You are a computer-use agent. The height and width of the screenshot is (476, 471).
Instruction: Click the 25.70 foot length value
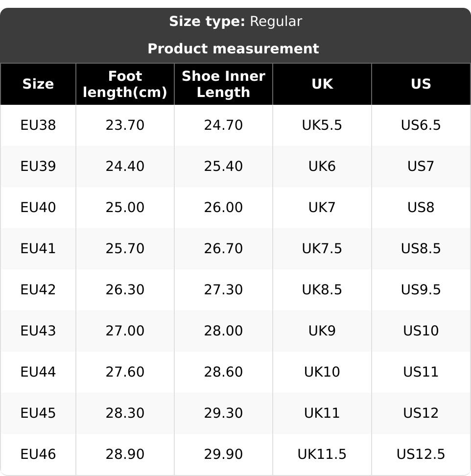tap(125, 249)
